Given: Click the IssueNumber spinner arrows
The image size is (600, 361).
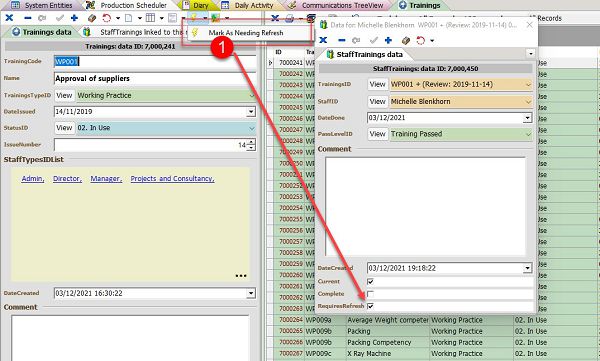Looking at the screenshot, I should 251,145.
